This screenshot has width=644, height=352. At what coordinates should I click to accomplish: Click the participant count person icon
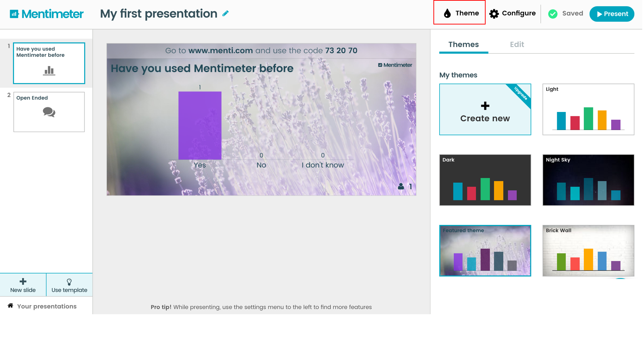(x=401, y=186)
